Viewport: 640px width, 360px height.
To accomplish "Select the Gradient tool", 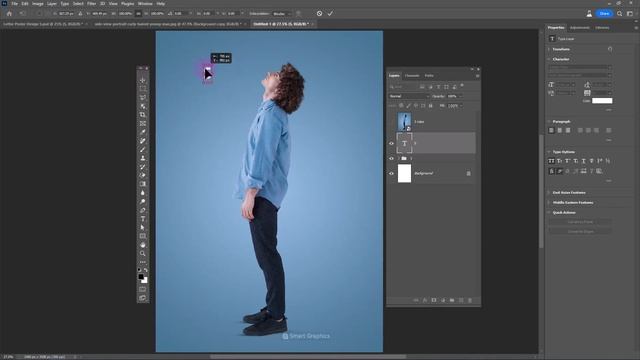I will (142, 184).
